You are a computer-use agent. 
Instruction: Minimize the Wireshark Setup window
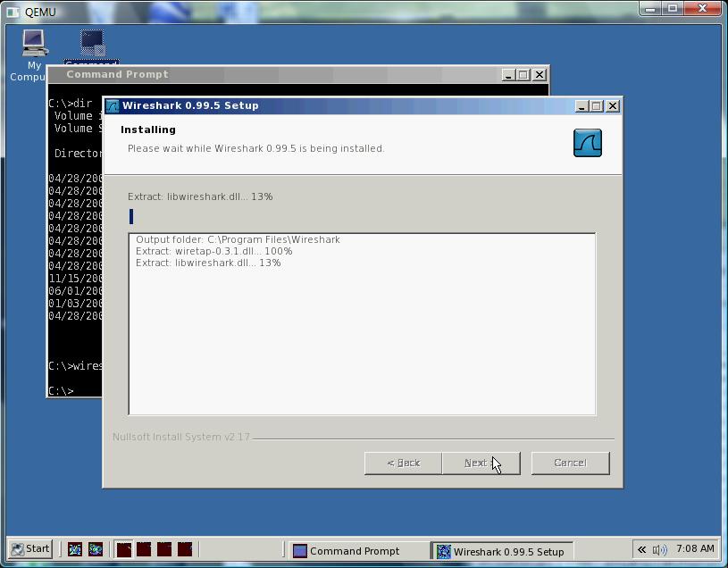tap(582, 105)
